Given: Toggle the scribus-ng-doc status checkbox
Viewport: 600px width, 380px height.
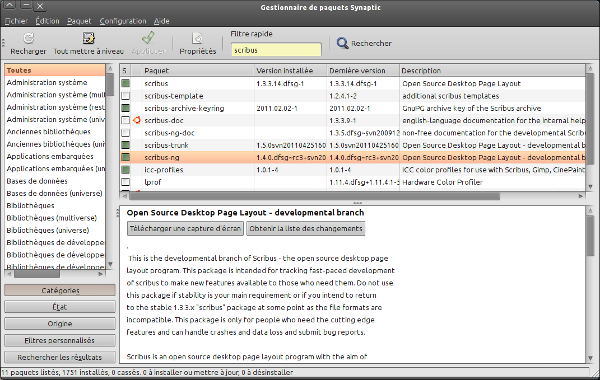Looking at the screenshot, I should (x=126, y=132).
